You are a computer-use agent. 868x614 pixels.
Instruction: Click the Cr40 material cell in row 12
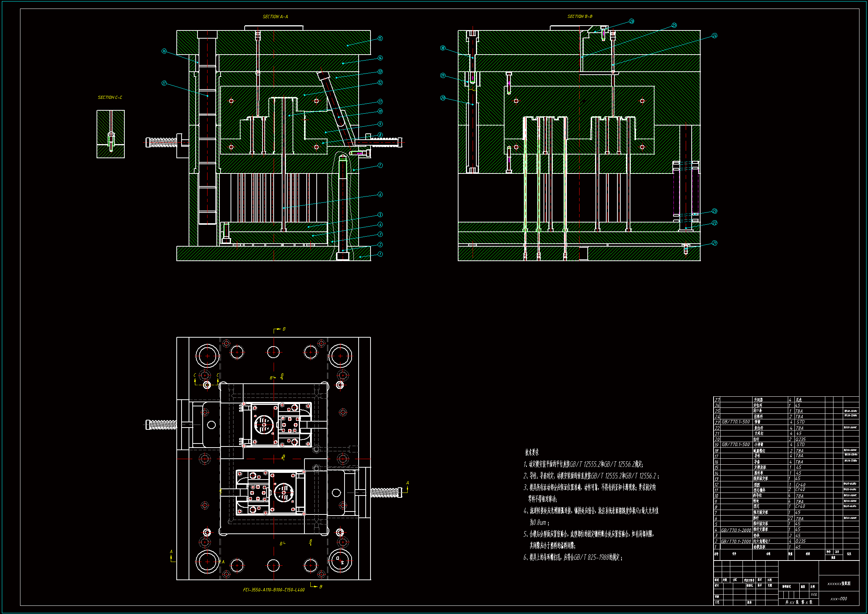[x=800, y=485]
